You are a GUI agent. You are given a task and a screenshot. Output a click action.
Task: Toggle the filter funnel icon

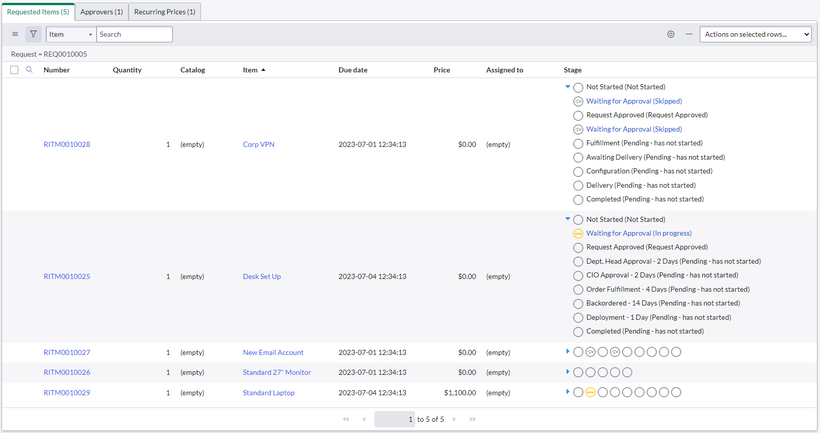33,34
